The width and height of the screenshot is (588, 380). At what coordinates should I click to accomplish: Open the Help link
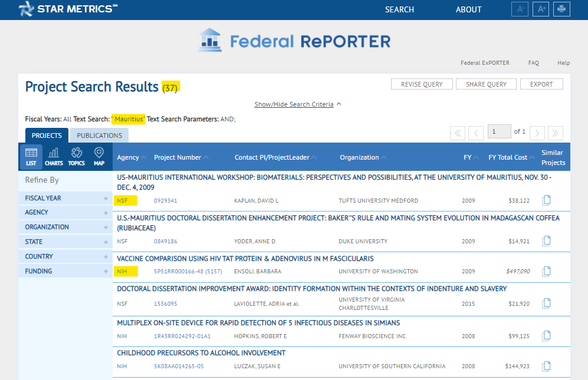pyautogui.click(x=563, y=63)
